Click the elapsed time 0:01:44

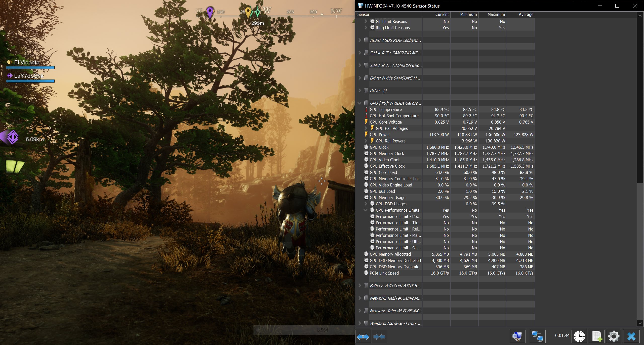point(562,335)
